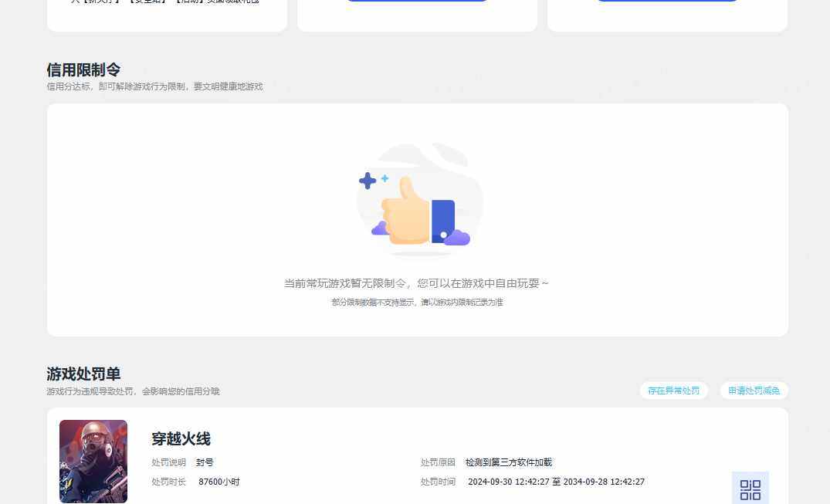Click the 封号 penalty description value

(205, 462)
